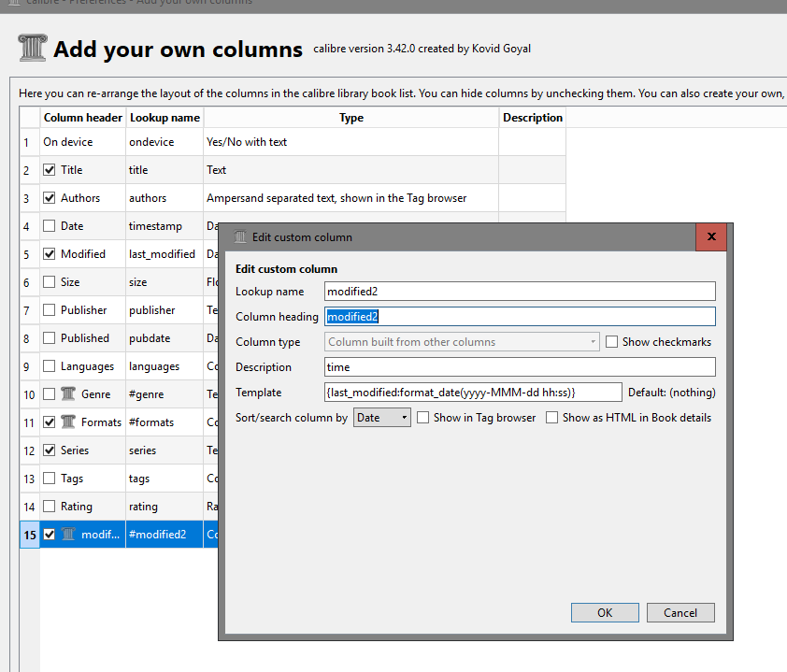Image resolution: width=787 pixels, height=672 pixels.
Task: Click the Column header table heading
Action: point(82,118)
